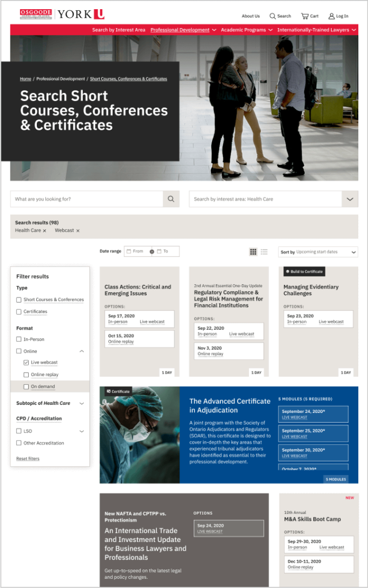Click calendar icon in To date field
The height and width of the screenshot is (588, 368).
pos(159,252)
